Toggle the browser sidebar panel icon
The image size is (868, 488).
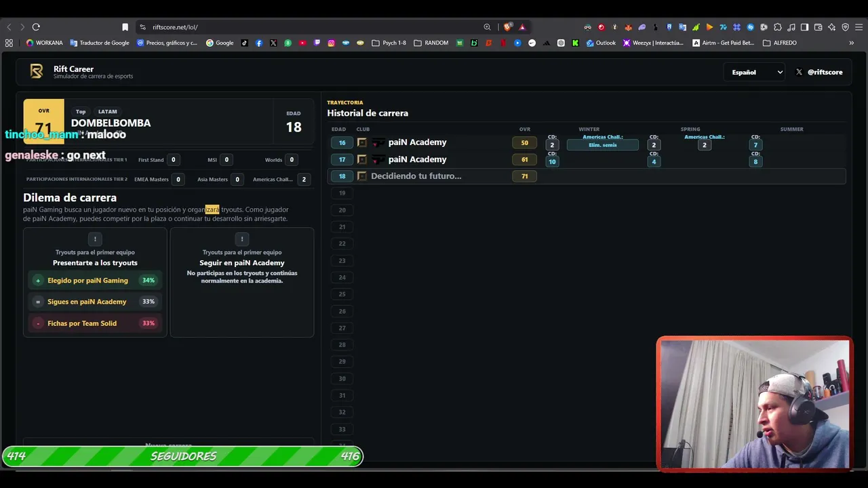coord(804,27)
